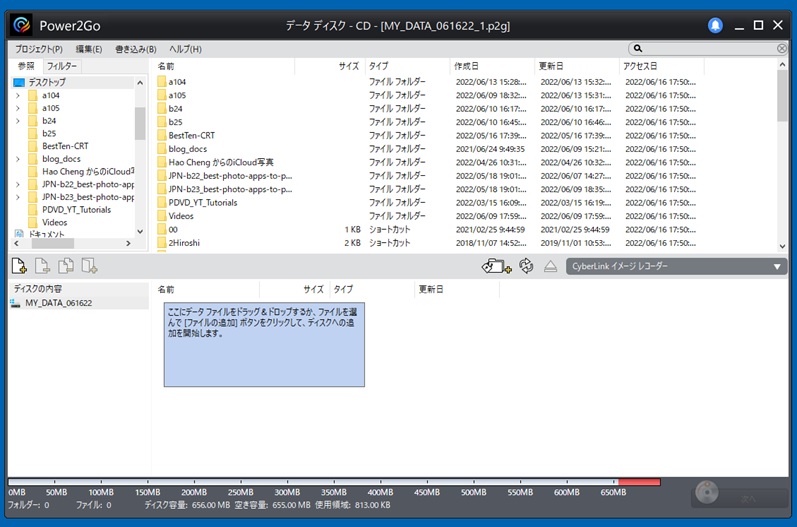Click the file list scroll down arrow
The height and width of the screenshot is (527, 797).
[x=782, y=246]
